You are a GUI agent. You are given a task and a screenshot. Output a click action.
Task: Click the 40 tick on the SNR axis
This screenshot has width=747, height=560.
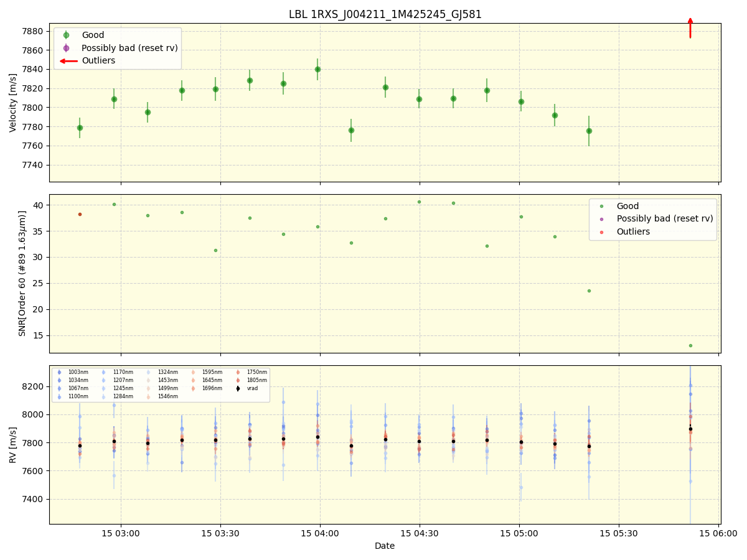(38, 205)
